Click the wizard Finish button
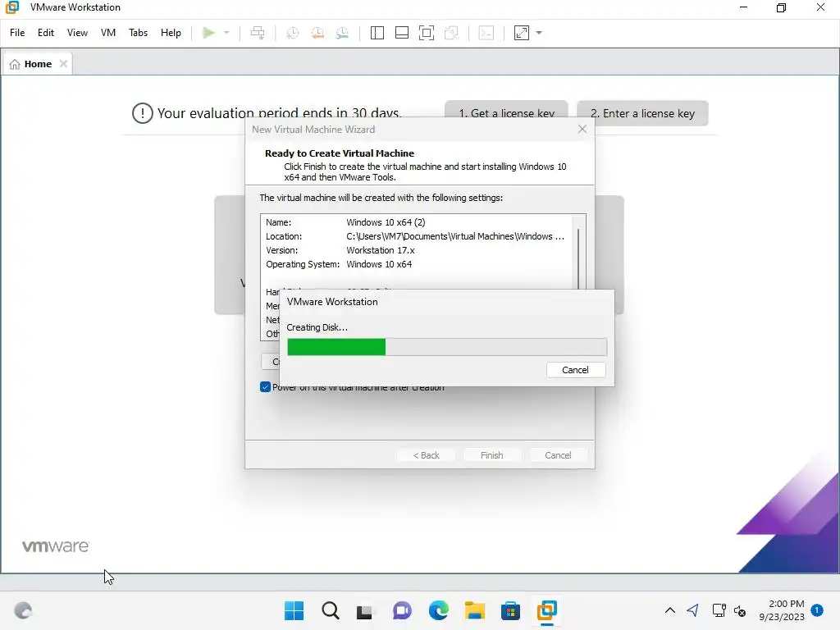Viewport: 840px width, 630px height. pos(492,454)
